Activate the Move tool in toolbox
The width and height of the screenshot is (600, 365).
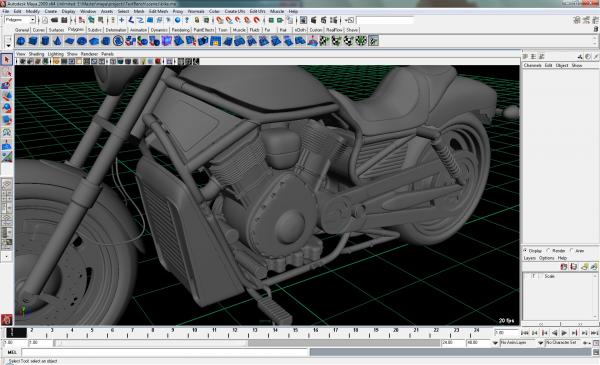coord(7,96)
